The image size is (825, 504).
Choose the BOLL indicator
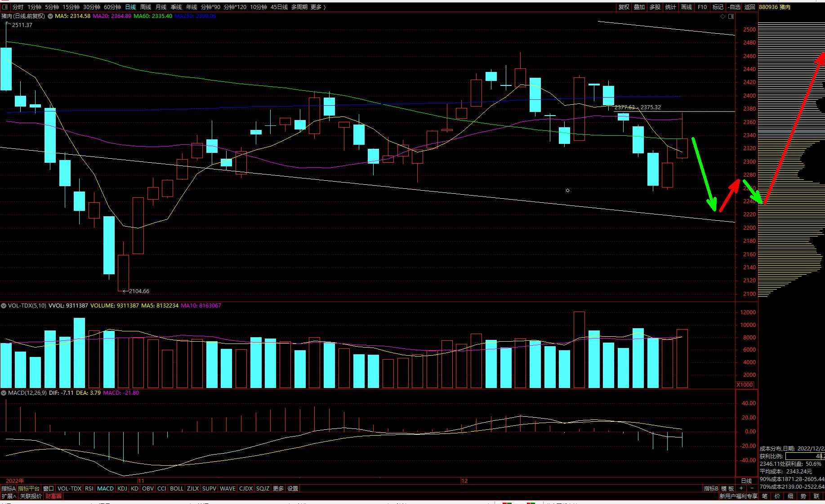coord(177,488)
